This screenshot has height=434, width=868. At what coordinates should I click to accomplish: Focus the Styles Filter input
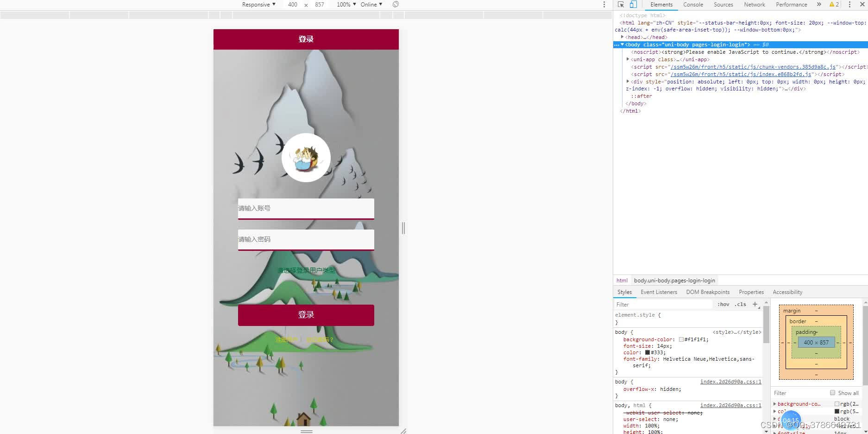(x=663, y=305)
